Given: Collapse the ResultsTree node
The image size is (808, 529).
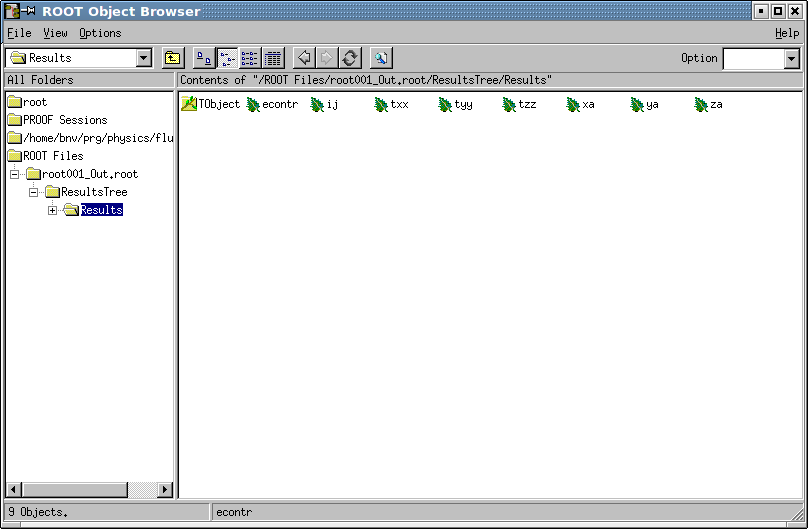Looking at the screenshot, I should coord(33,192).
